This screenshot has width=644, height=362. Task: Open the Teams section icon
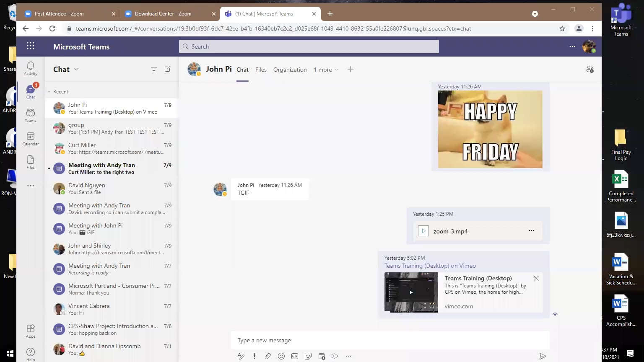(x=31, y=115)
